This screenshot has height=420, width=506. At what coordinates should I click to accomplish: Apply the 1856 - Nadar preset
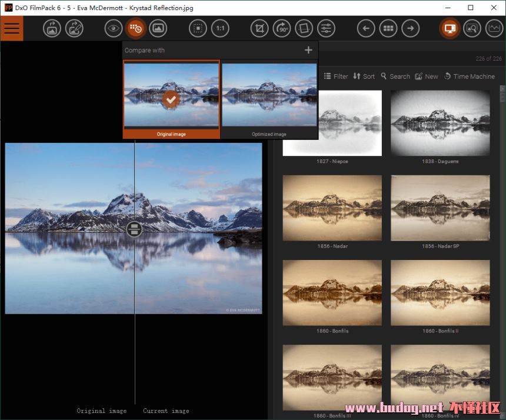tap(332, 208)
